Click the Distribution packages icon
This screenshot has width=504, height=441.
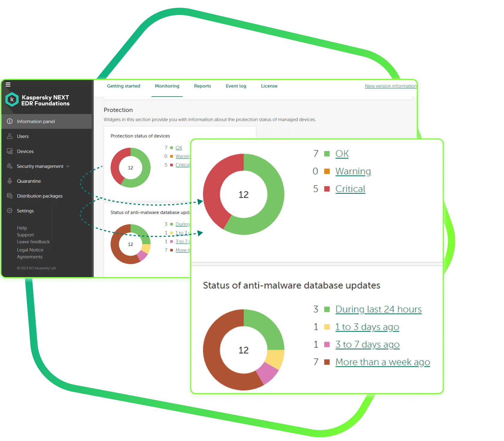[x=10, y=196]
